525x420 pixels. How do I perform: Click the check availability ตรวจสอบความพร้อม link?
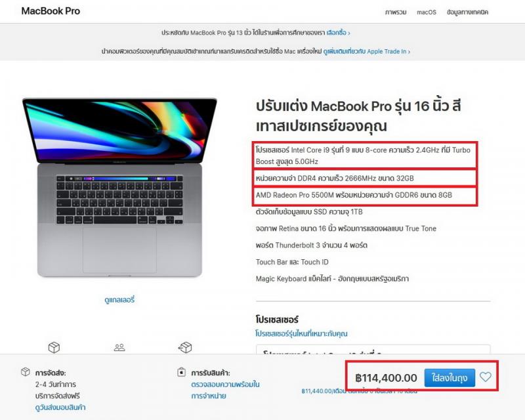coord(225,390)
